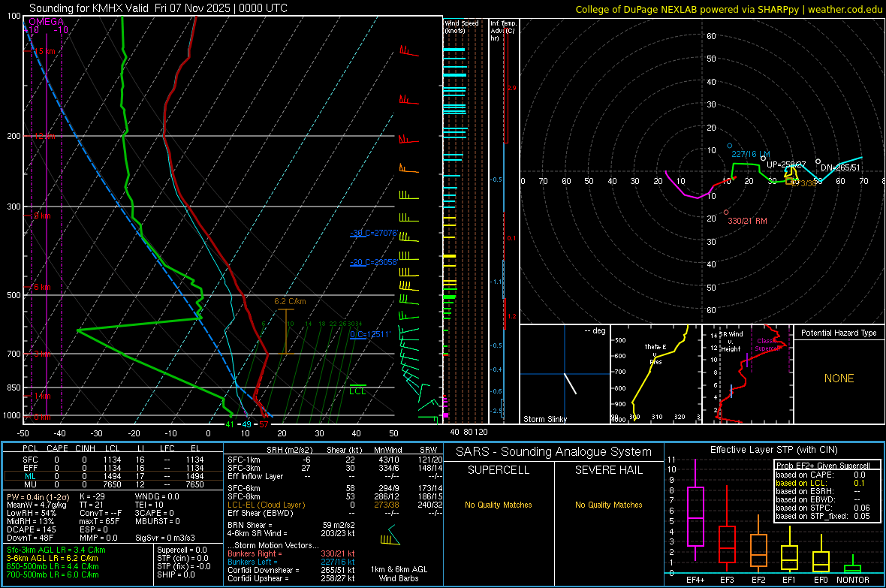Image resolution: width=886 pixels, height=588 pixels.
Task: Click the Potential Hazard Type header
Action: coord(839,333)
